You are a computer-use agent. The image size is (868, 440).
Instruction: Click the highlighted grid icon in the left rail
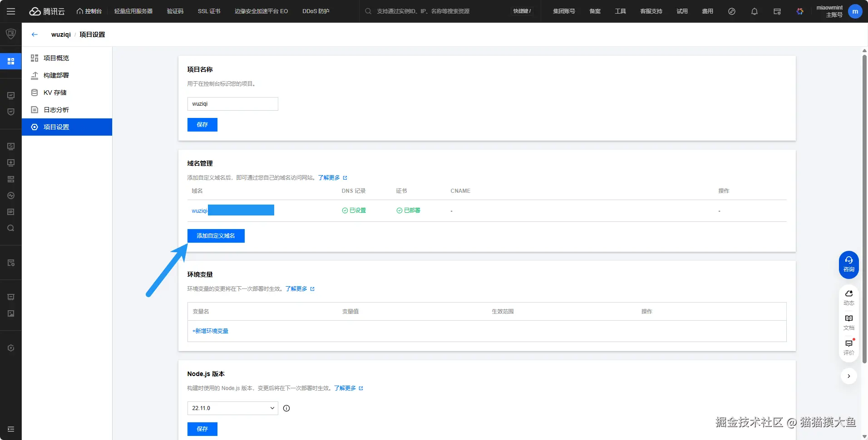(11, 61)
